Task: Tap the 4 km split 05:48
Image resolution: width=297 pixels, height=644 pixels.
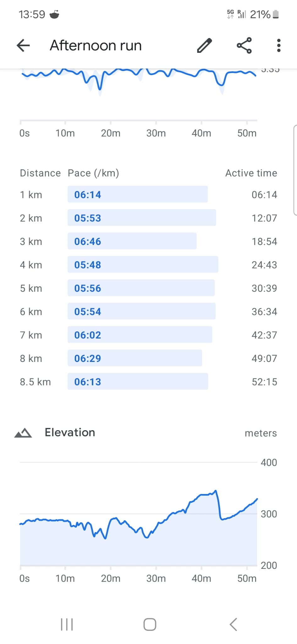Action: point(143,265)
